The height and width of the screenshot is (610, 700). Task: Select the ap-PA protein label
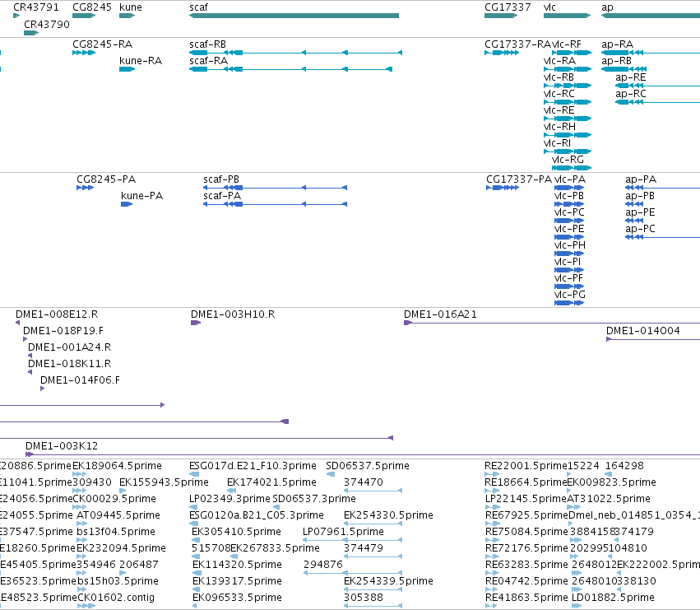point(641,179)
